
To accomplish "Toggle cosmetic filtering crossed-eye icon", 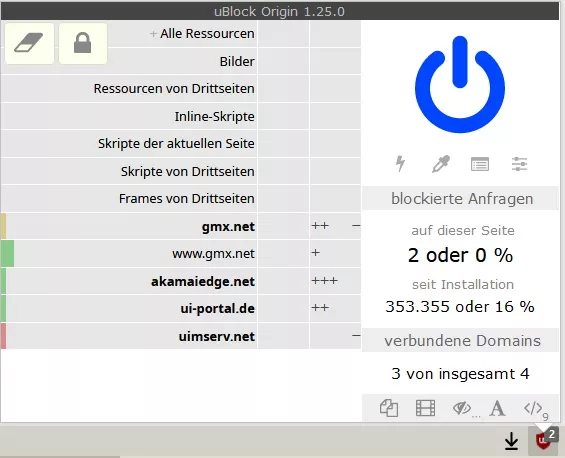I will (x=462, y=408).
